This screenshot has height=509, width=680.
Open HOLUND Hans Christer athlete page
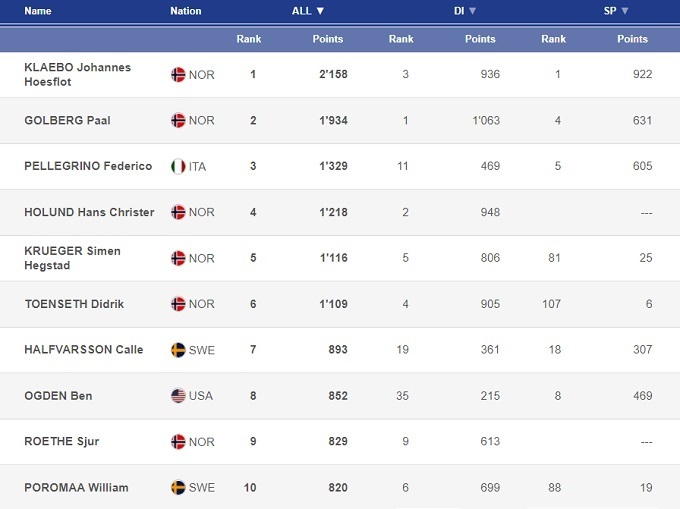point(89,212)
